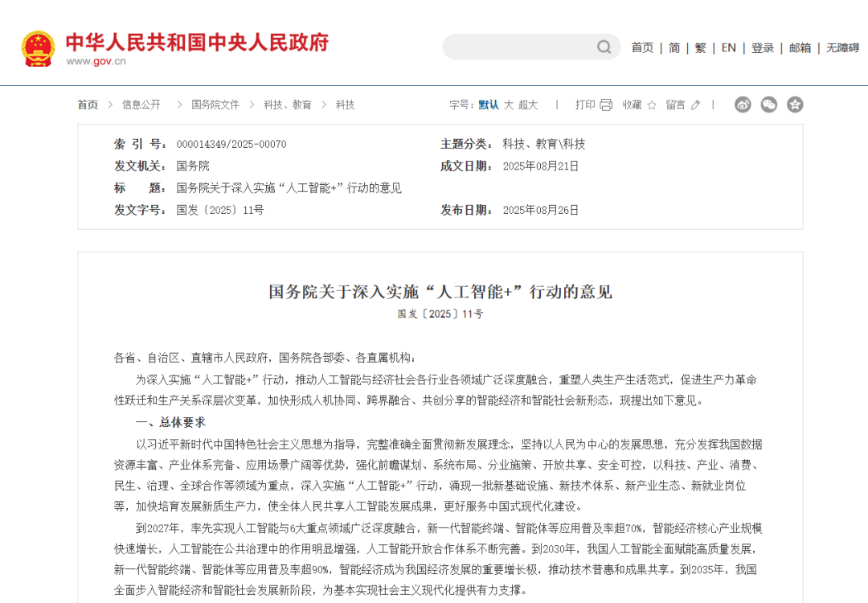The image size is (868, 603).
Task: Click the 留言 message text
Action: tap(675, 105)
